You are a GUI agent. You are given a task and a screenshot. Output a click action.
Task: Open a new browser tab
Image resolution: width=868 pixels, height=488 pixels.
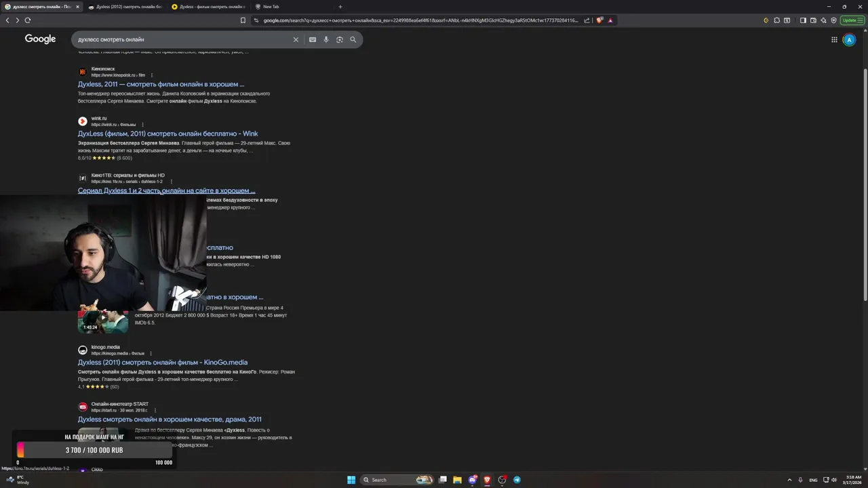340,7
